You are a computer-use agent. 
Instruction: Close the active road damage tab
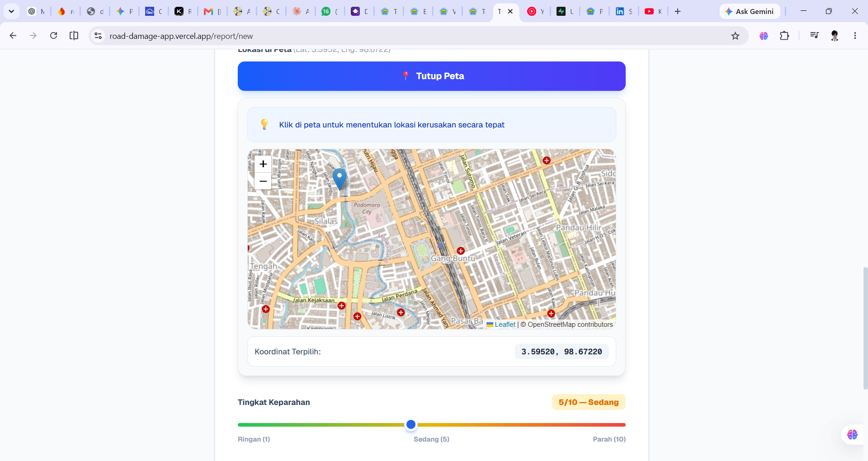[510, 11]
